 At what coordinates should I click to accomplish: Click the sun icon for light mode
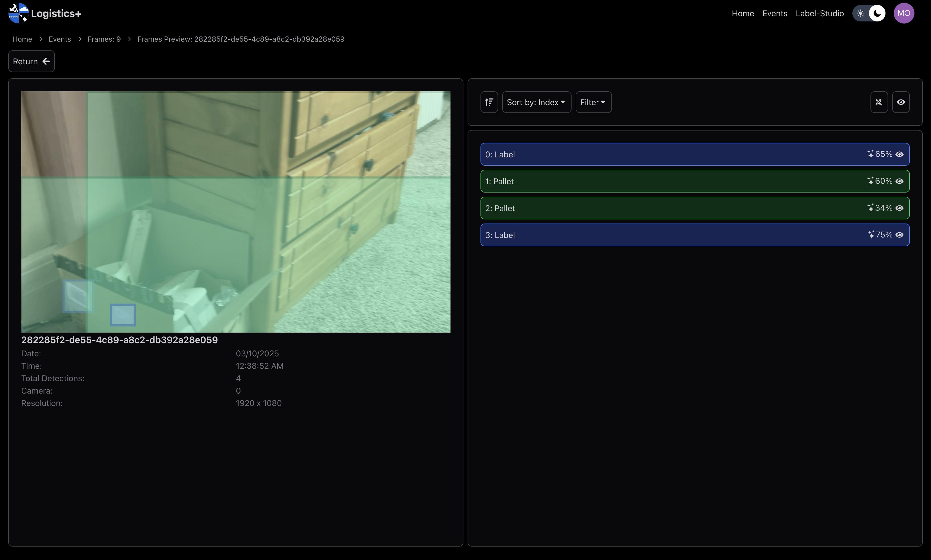click(860, 13)
